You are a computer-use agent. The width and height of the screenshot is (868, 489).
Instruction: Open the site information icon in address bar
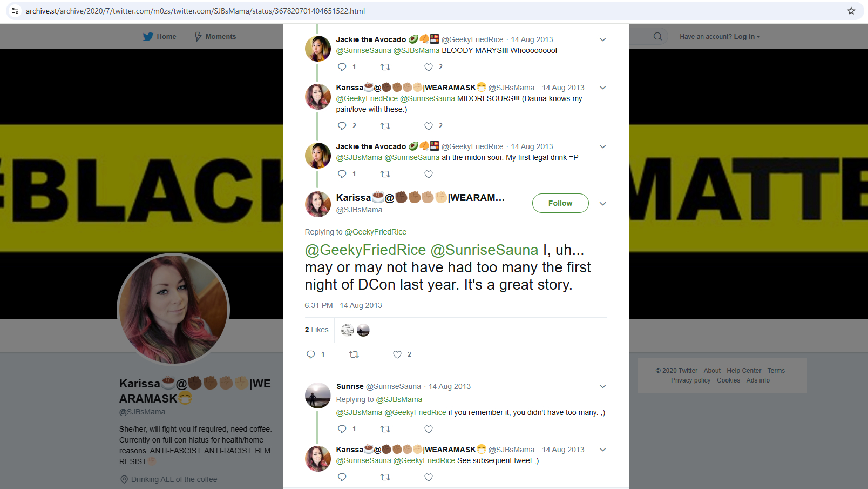point(15,11)
